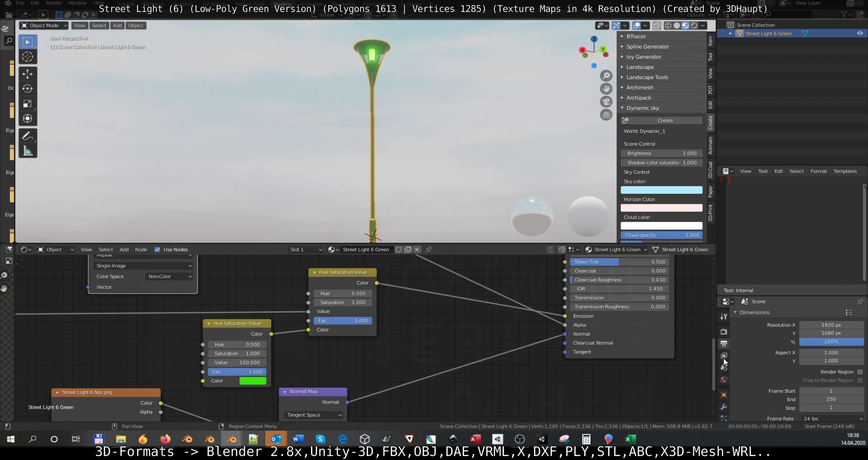The height and width of the screenshot is (460, 868).
Task: Switch to solid viewport shading
Action: [x=676, y=26]
